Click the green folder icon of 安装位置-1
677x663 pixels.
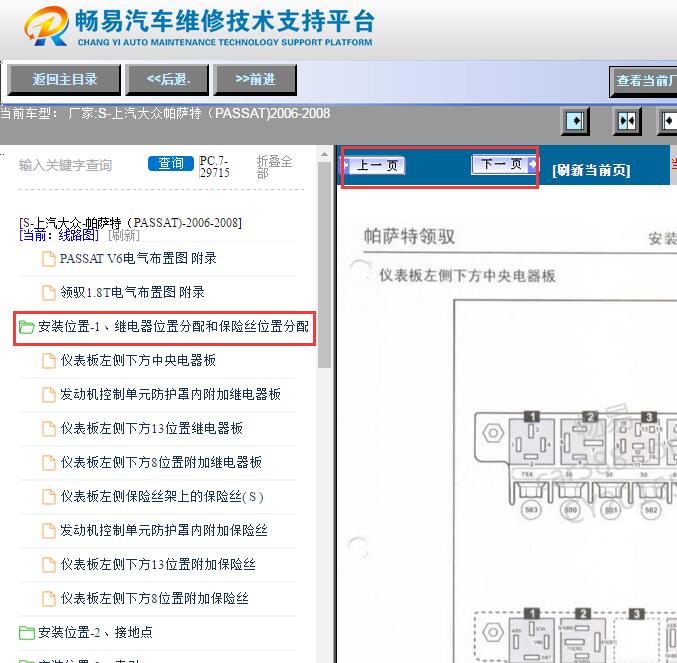(x=26, y=327)
